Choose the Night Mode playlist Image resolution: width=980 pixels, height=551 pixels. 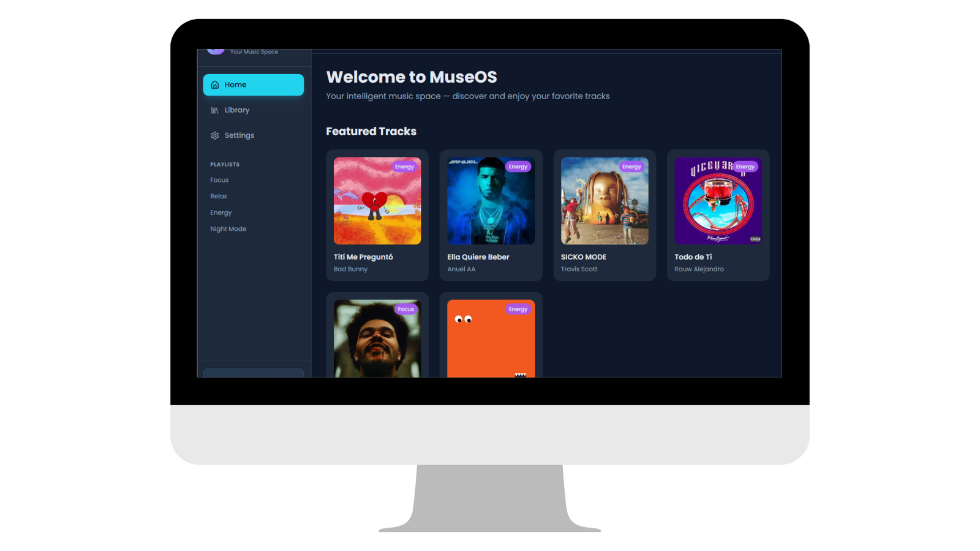(x=228, y=229)
